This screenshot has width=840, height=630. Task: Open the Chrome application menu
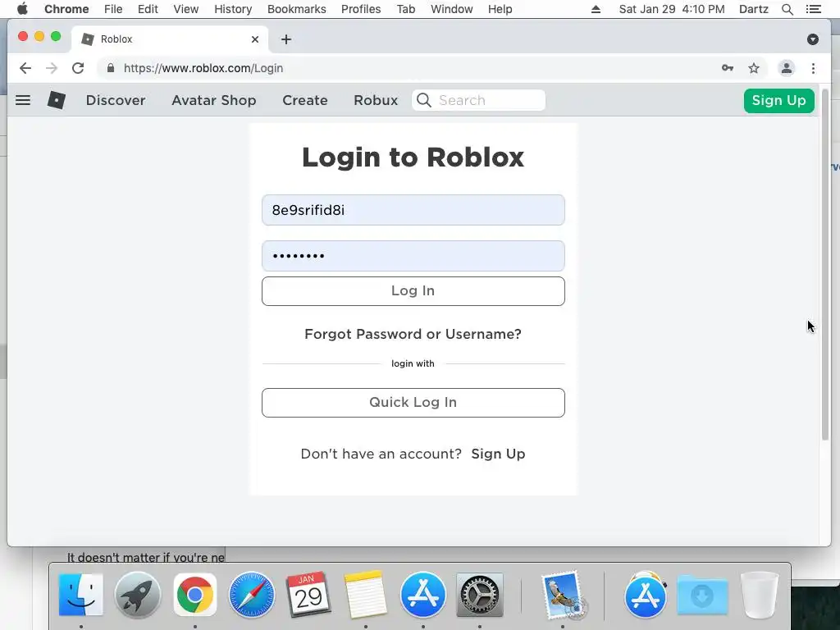66,9
